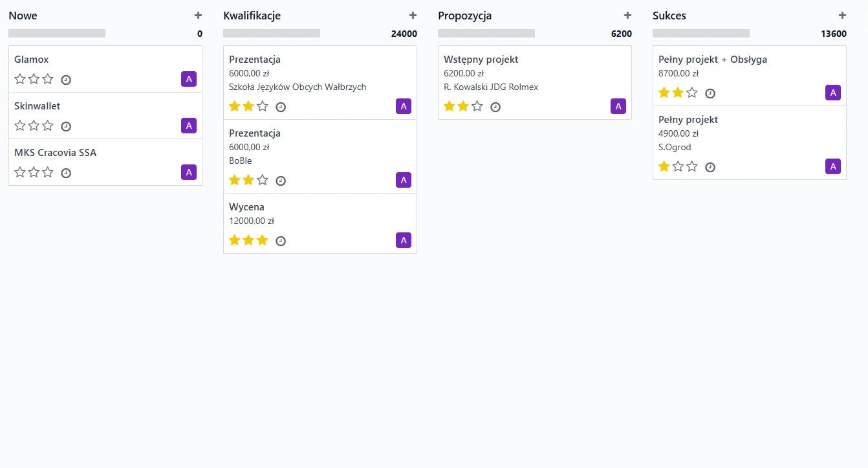The height and width of the screenshot is (468, 868).
Task: Toggle third star on BoBle Prezentacja card
Action: pyautogui.click(x=263, y=180)
